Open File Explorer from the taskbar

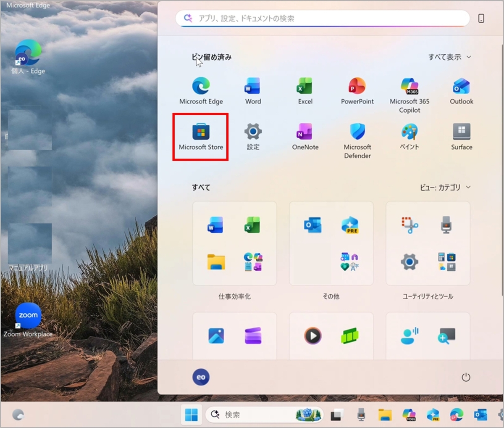385,415
